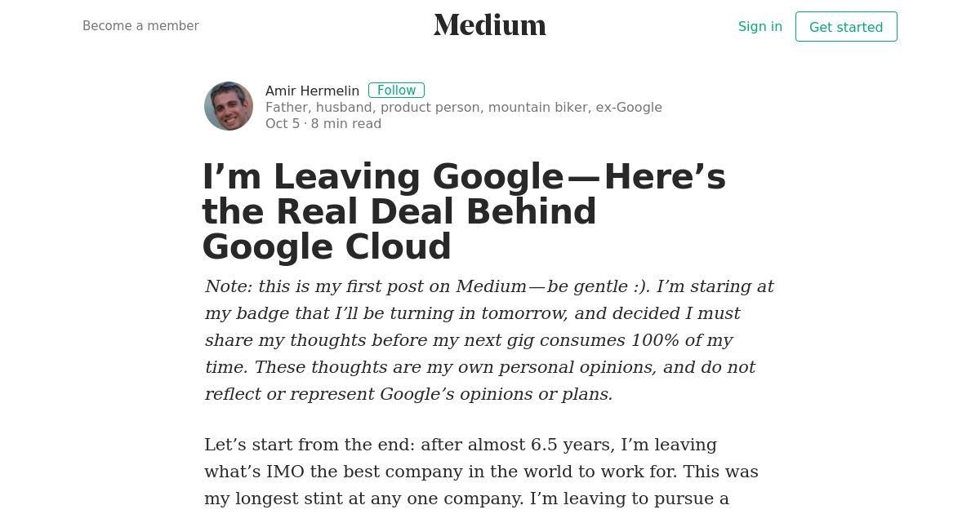Click the Medium logo in the header
980x514 pixels.
click(x=490, y=25)
